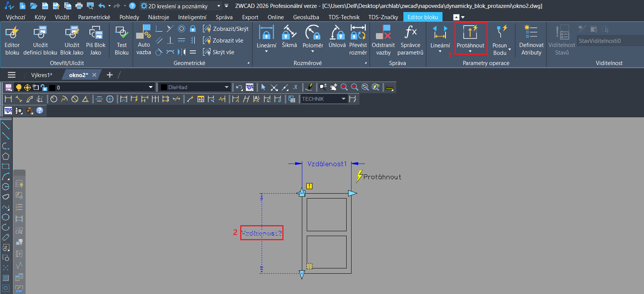
Task: Click the Odstranit vazby icon
Action: (383, 33)
